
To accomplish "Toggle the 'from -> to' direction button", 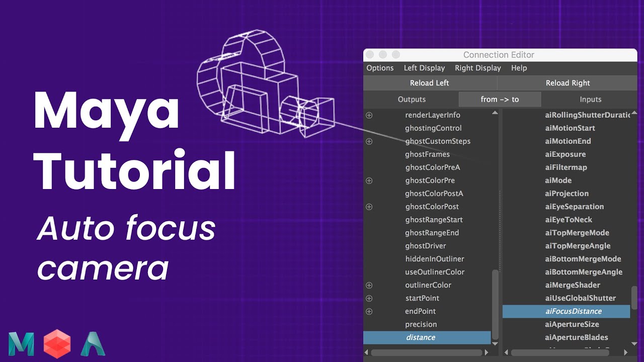I will pos(500,99).
